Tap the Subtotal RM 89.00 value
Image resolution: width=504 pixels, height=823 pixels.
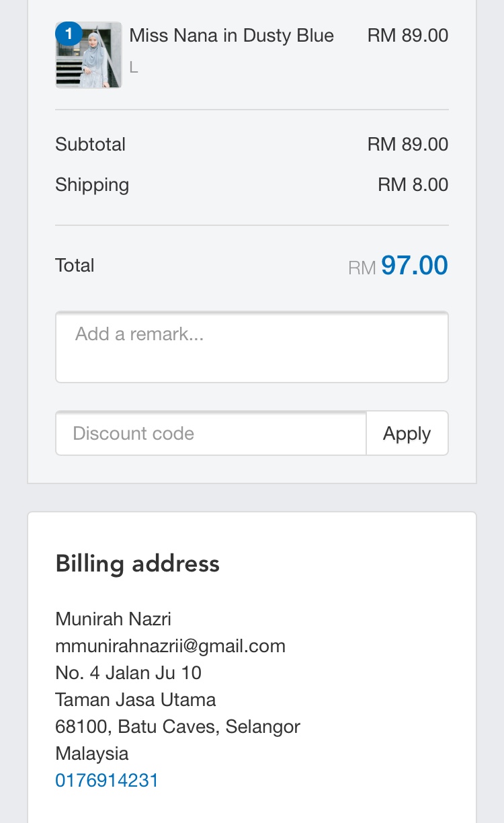click(407, 145)
